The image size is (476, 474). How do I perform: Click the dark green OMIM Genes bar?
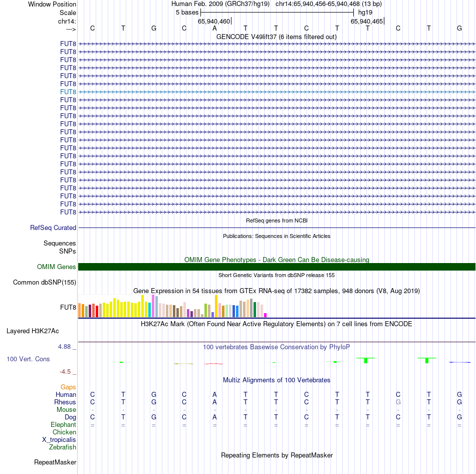(277, 267)
